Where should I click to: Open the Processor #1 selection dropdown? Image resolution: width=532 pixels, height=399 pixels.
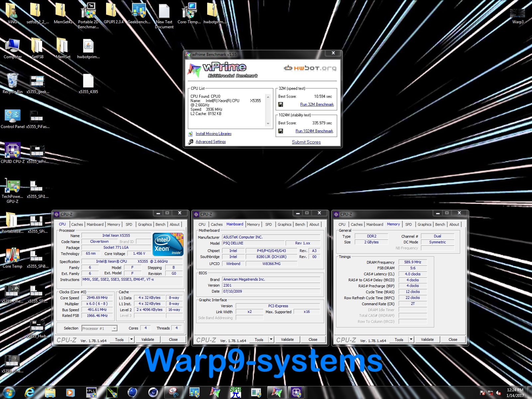[99, 328]
